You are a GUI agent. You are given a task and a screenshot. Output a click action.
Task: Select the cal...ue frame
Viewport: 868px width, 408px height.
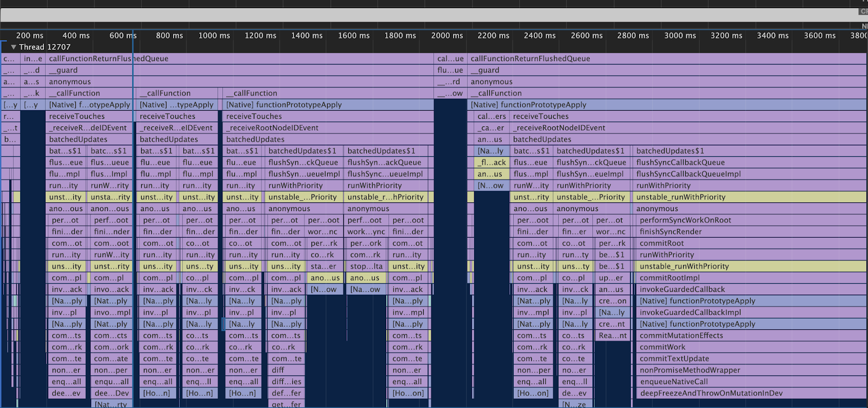coord(450,59)
